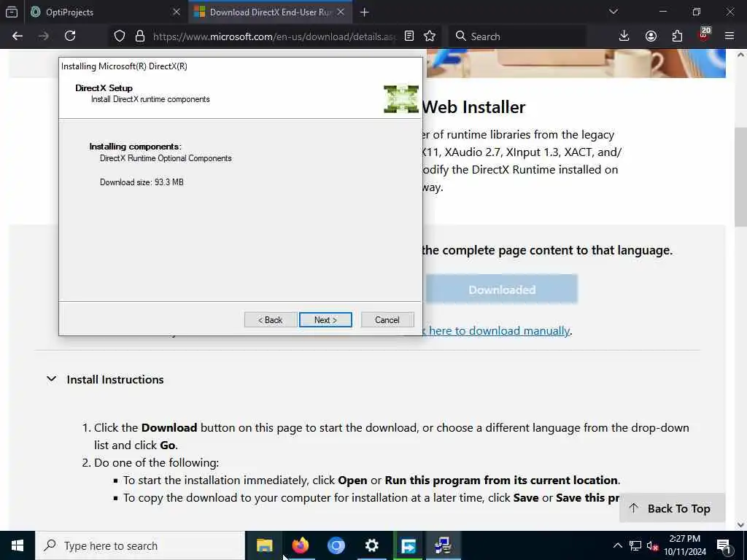The height and width of the screenshot is (560, 747).
Task: Click the scrollbar down arrow
Action: [x=740, y=525]
